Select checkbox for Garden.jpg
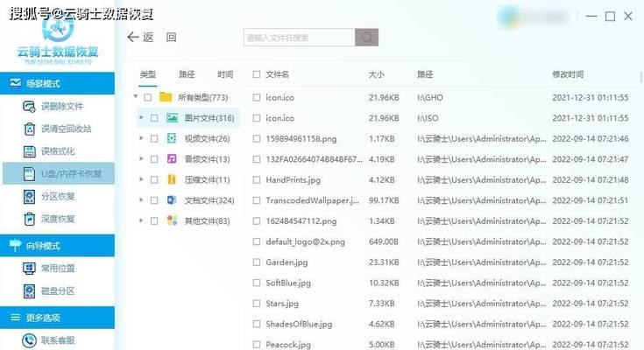The width and height of the screenshot is (644, 350). click(257, 262)
